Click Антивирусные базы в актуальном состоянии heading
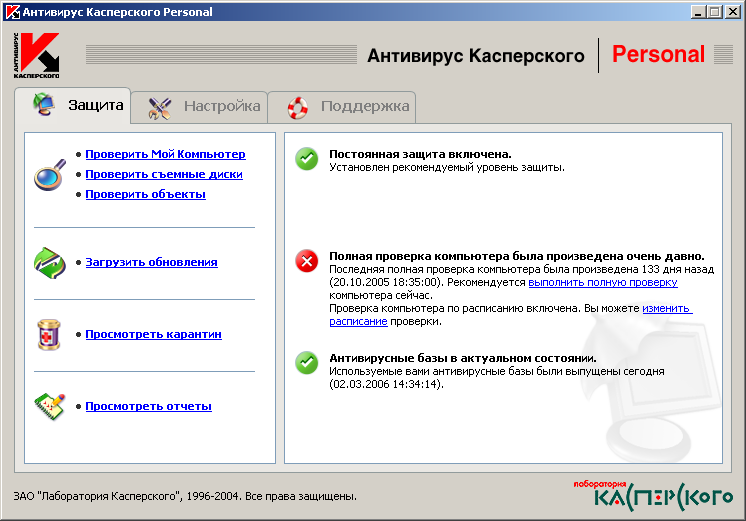 point(463,358)
